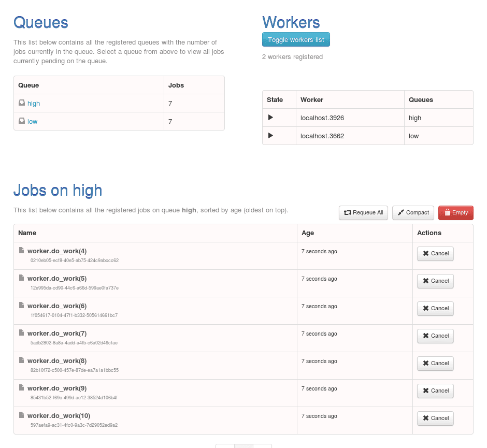This screenshot has width=487, height=448.
Task: Click file icon next to worker.do_work(4)
Action: click(x=21, y=250)
